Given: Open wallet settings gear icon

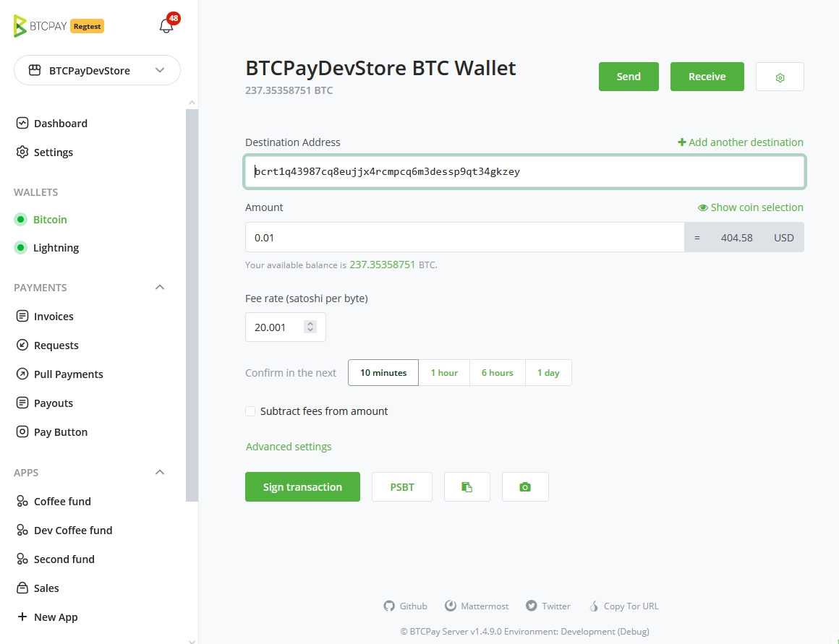Looking at the screenshot, I should click(780, 77).
